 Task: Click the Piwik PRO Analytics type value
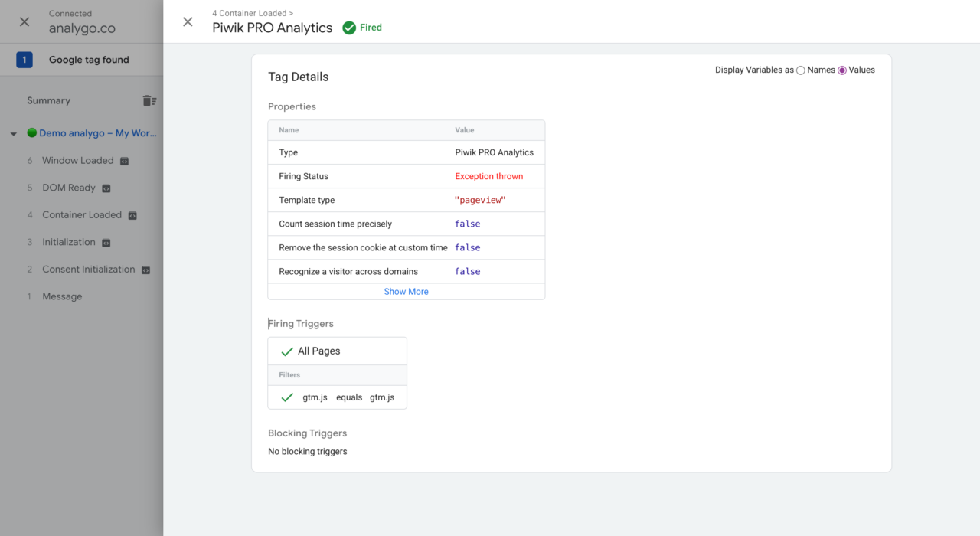[495, 152]
